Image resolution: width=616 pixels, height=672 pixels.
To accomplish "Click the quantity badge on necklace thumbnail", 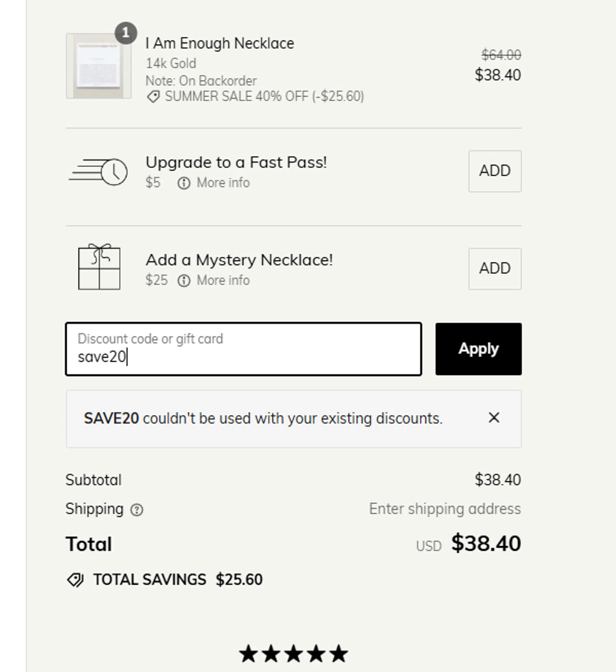I will coord(126,33).
